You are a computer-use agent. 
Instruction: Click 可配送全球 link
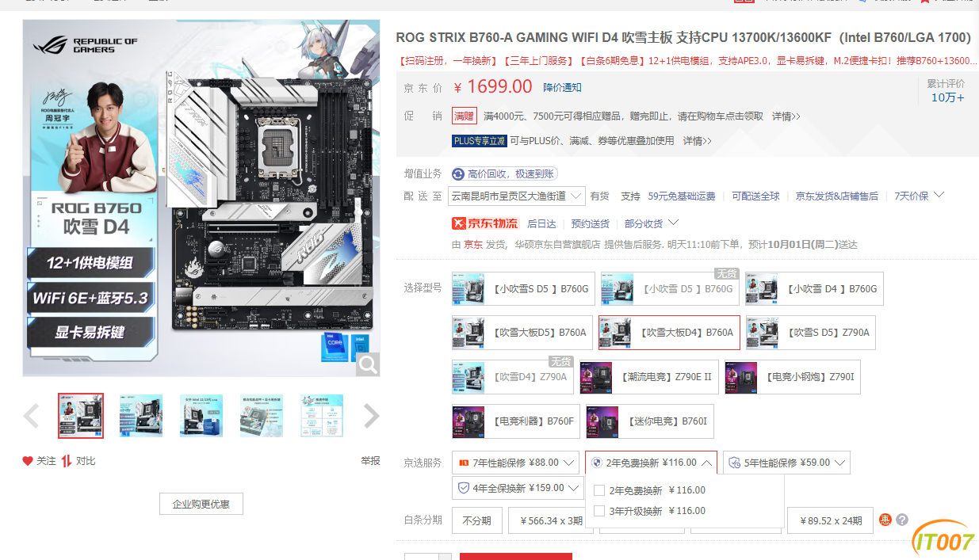click(x=755, y=196)
